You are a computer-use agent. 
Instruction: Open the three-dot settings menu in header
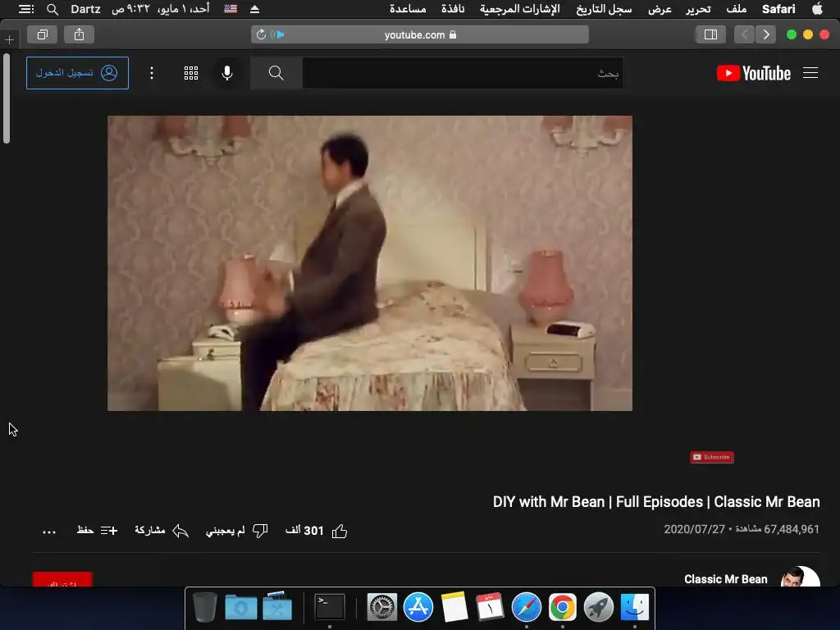pyautogui.click(x=152, y=73)
